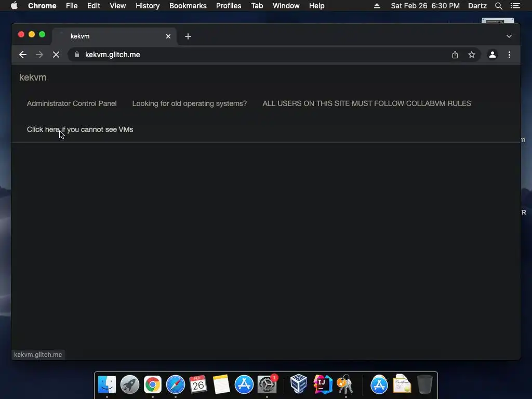This screenshot has width=532, height=399.
Task: View site security lock info
Action: [77, 54]
